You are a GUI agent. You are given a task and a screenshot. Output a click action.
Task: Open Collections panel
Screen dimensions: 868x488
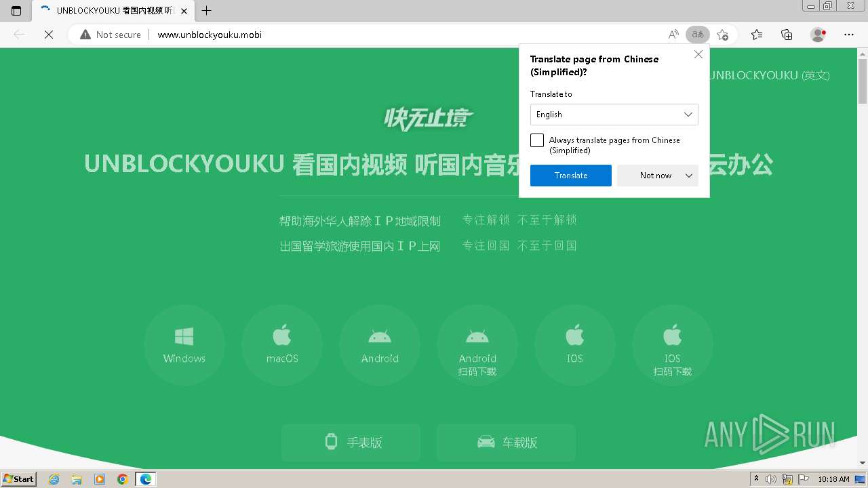tap(787, 35)
